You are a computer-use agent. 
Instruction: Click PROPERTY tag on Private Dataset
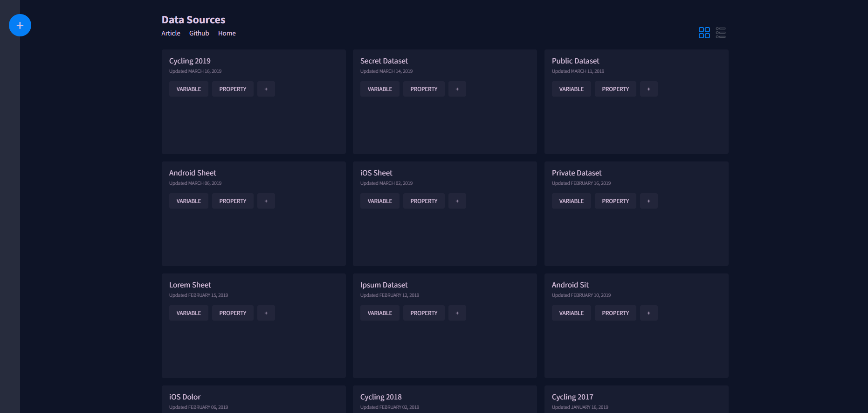[615, 201]
